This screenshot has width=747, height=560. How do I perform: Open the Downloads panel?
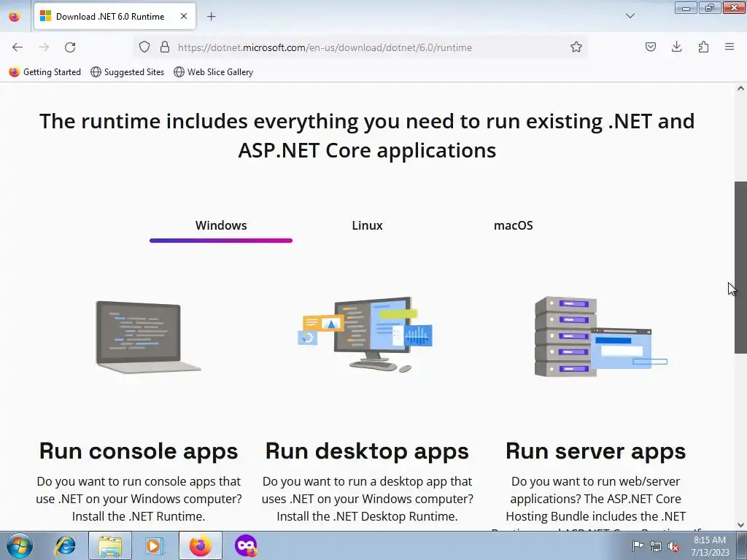click(676, 47)
